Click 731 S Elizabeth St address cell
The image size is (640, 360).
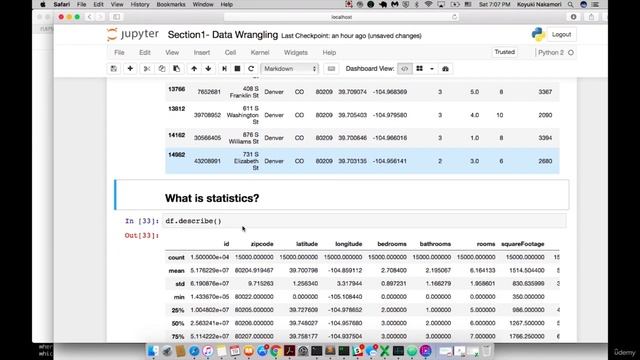(246, 161)
